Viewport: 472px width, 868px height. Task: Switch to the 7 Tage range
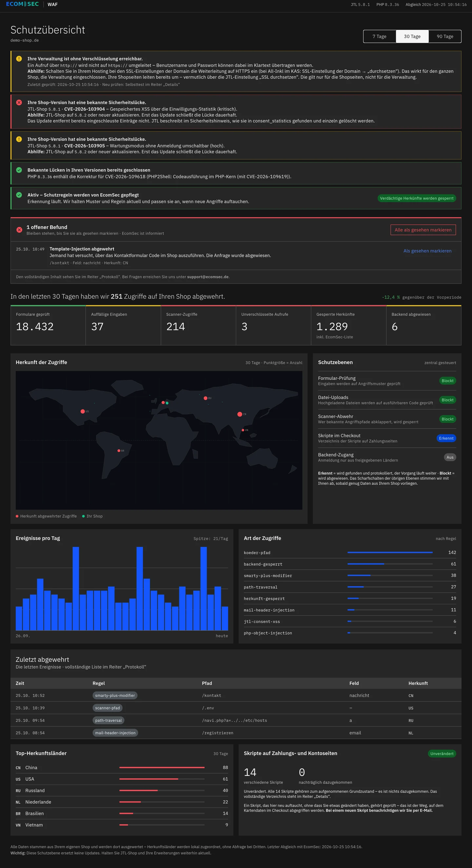tap(379, 36)
